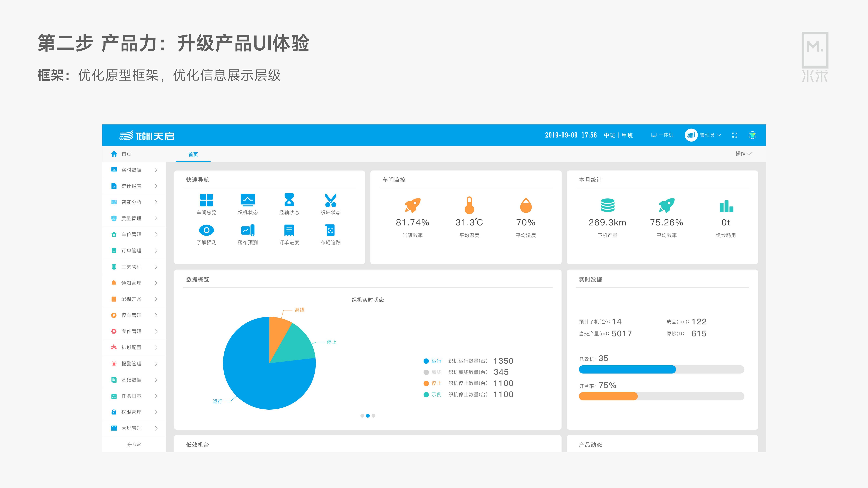The height and width of the screenshot is (488, 868).
Task: Select first carousel dot under chart
Action: point(362,416)
